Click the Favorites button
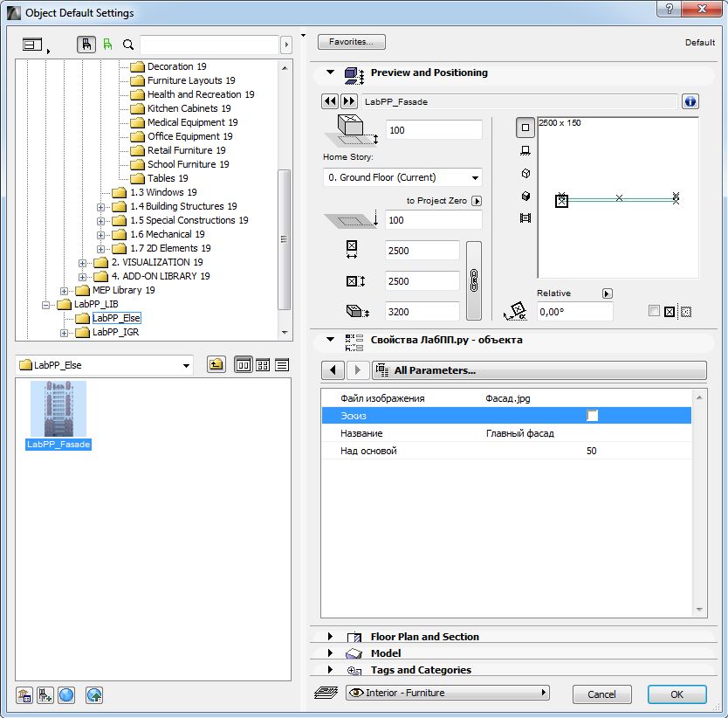728x718 pixels. [352, 42]
